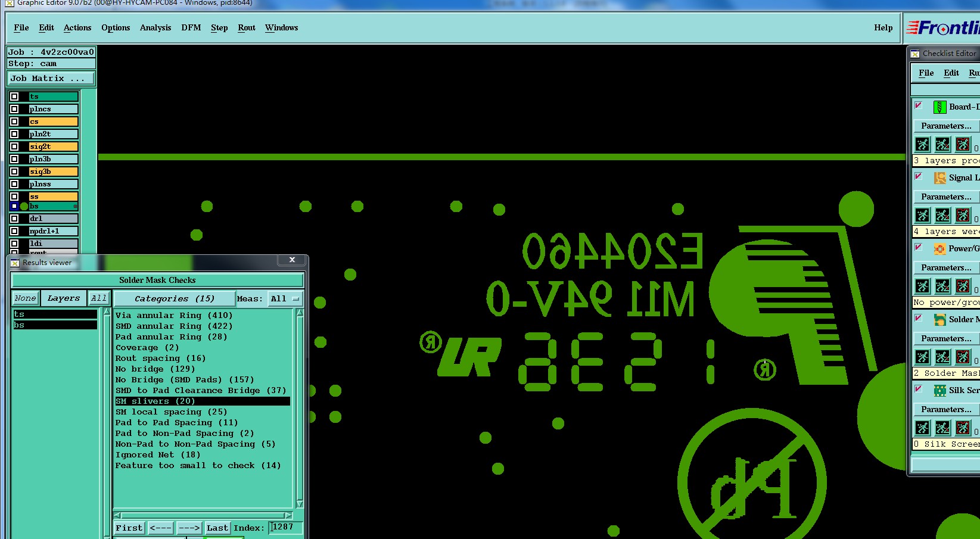Click second run icon under Solder Mask check
980x539 pixels.
942,357
